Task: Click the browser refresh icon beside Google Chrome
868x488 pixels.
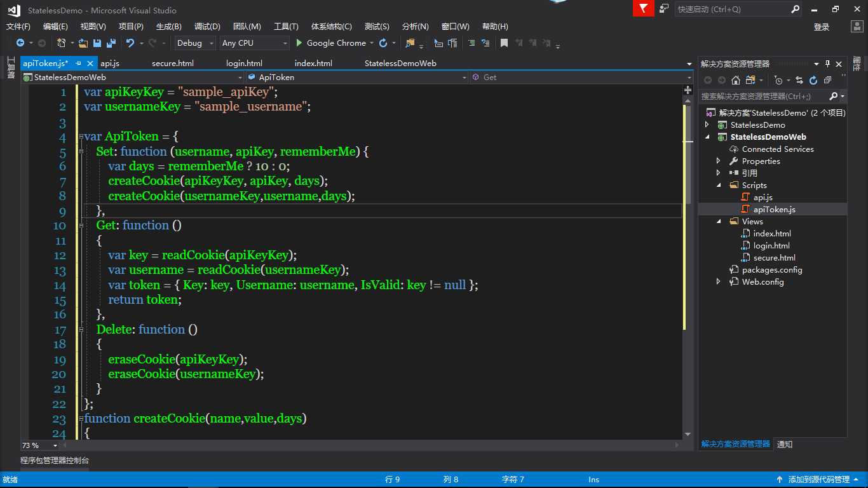Action: coord(383,43)
